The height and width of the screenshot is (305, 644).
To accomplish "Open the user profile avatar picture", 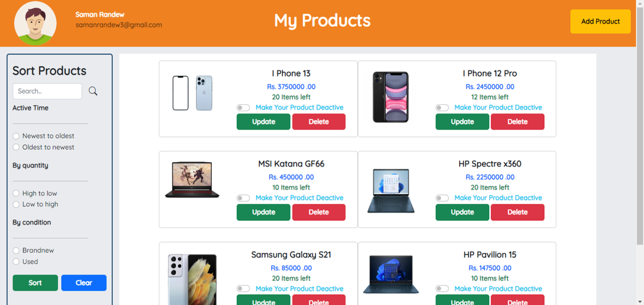I will [x=35, y=23].
